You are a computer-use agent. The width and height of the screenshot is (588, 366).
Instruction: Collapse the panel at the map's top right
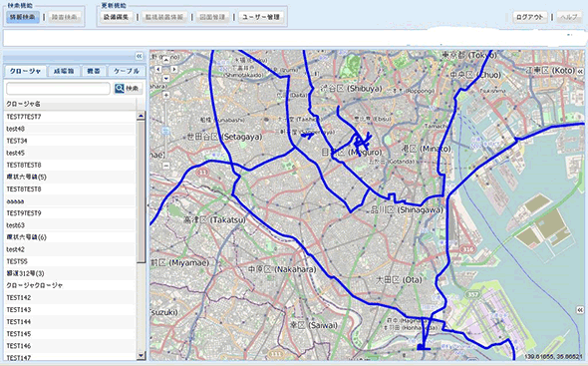(580, 71)
